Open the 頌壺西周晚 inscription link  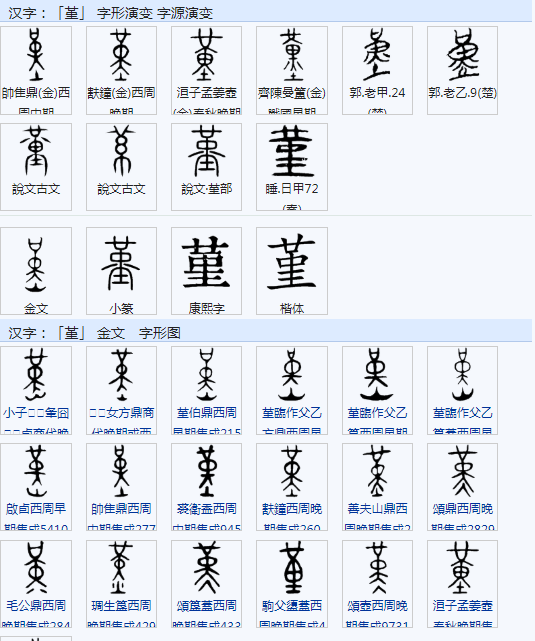click(x=377, y=605)
